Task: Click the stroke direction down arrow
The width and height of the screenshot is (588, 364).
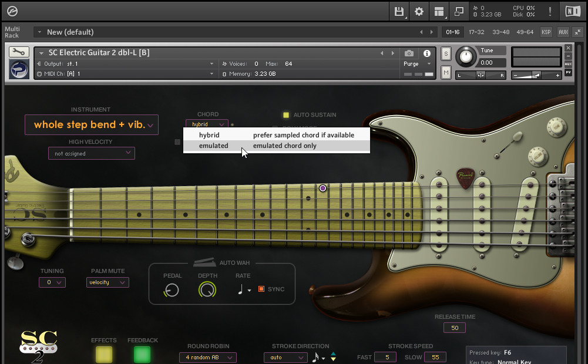Action: point(333,359)
